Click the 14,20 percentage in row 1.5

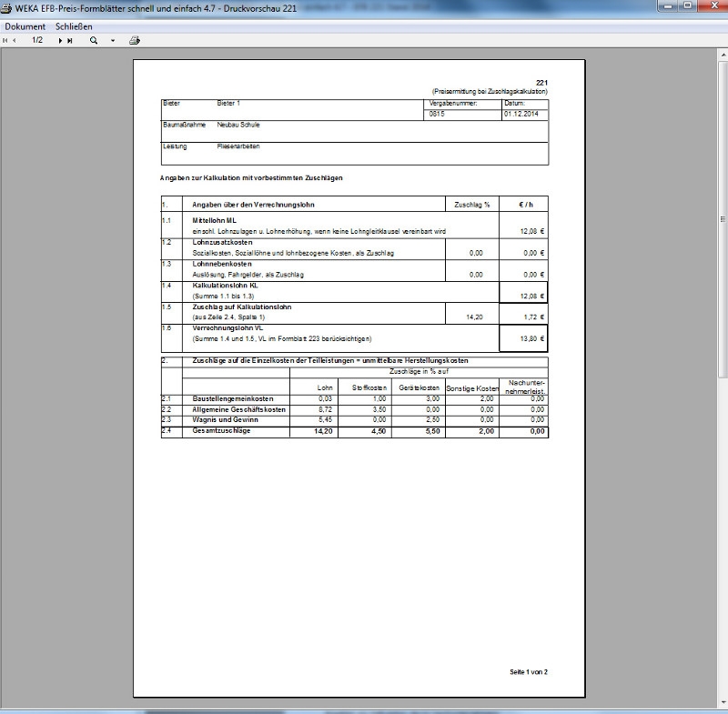tap(474, 317)
